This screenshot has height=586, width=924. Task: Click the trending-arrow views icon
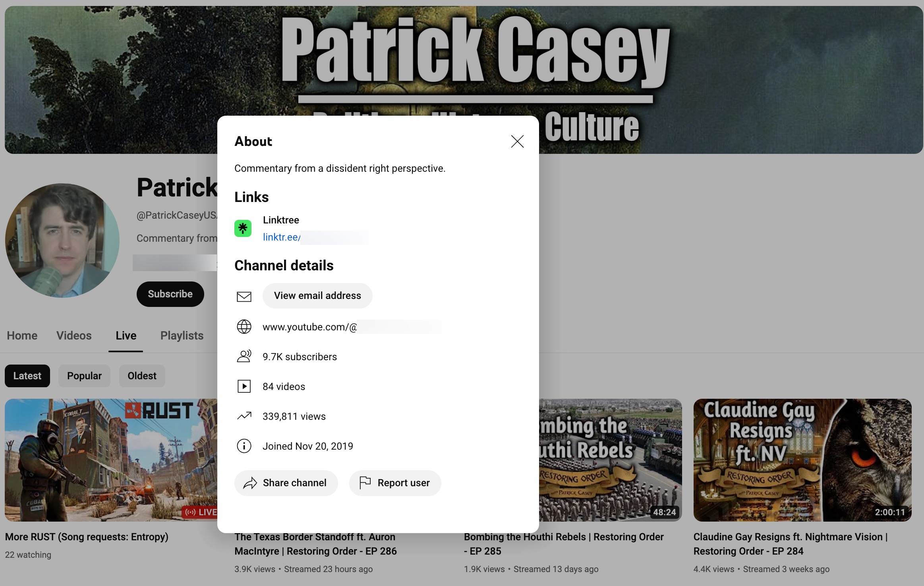244,416
